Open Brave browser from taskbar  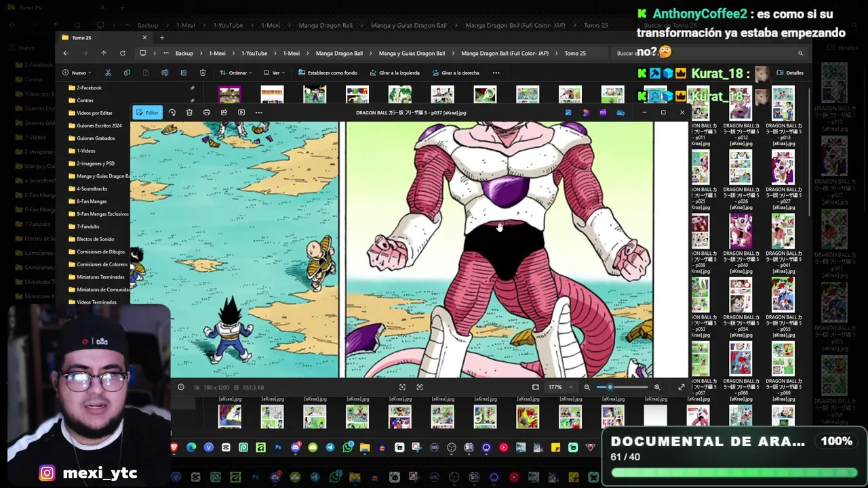pyautogui.click(x=174, y=447)
